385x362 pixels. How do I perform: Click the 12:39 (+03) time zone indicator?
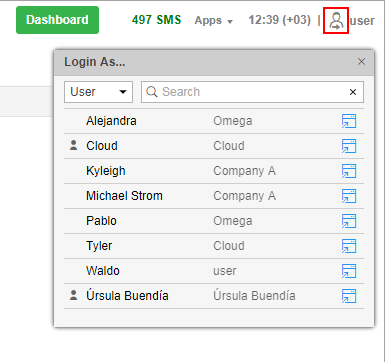coord(279,20)
